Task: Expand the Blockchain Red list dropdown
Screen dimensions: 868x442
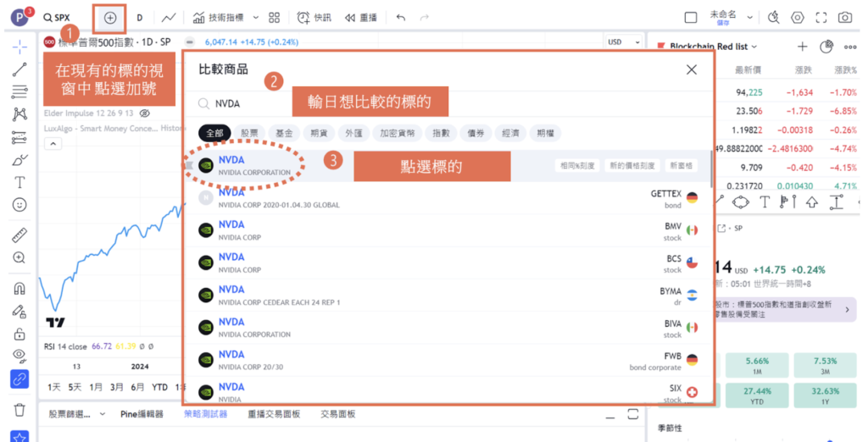Action: [754, 47]
